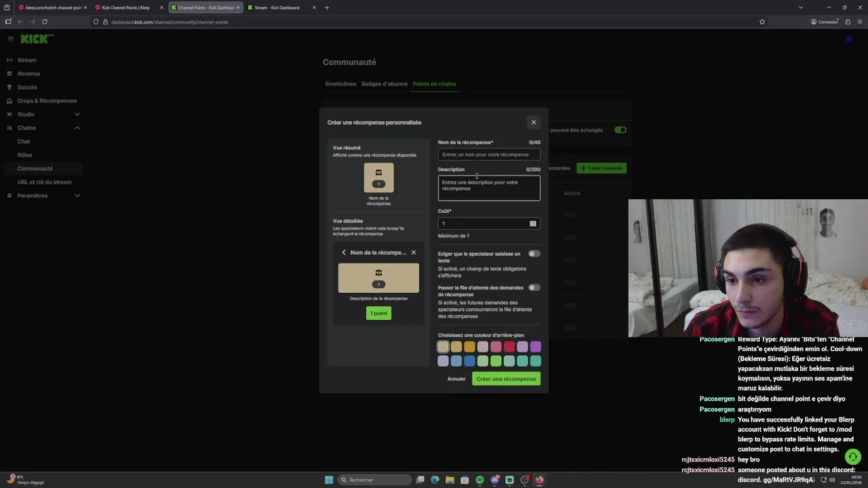Screen dimensions: 868x488
Task: Choose the grey-blue swatch starting second row
Action: tap(443, 361)
